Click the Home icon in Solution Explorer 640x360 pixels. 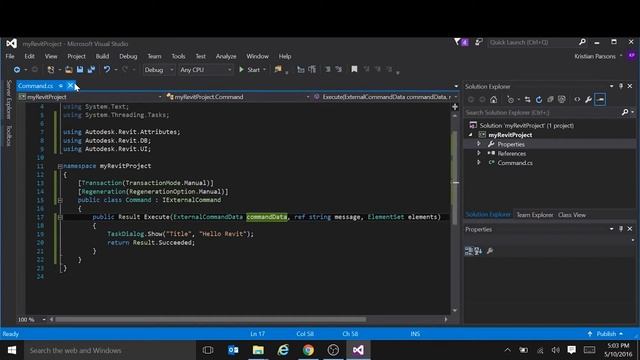(493, 100)
